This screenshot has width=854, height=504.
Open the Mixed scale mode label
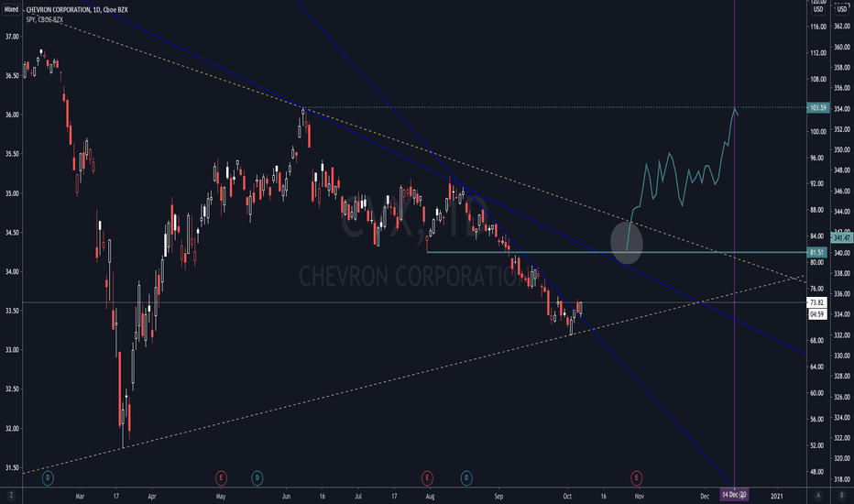click(11, 9)
